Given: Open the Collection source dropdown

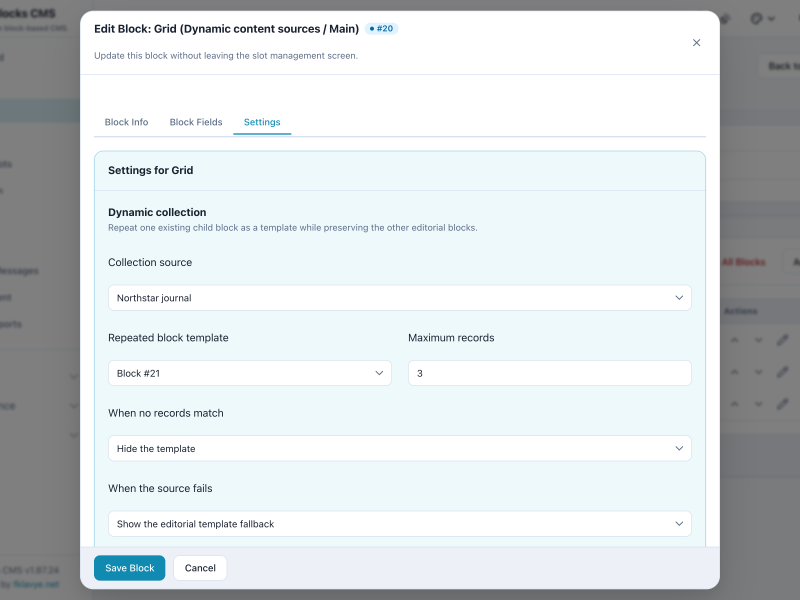Looking at the screenshot, I should [x=399, y=298].
